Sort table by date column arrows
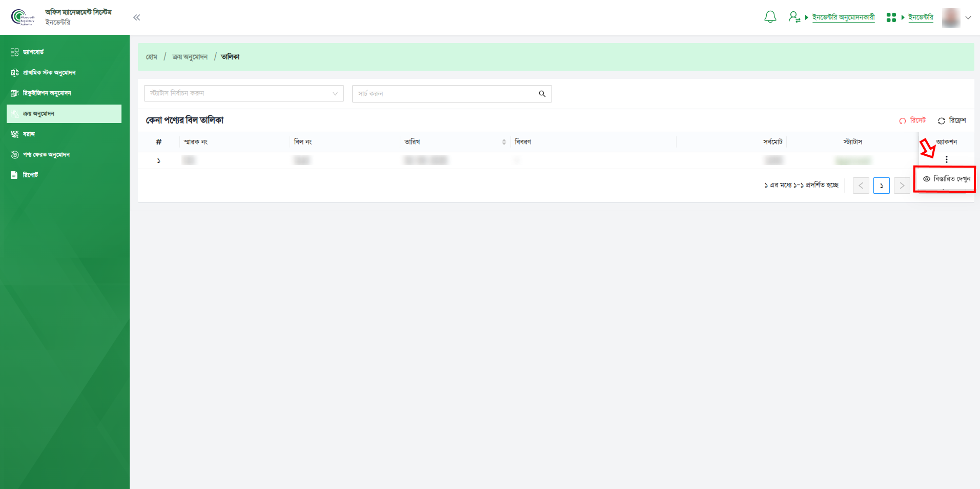 504,142
